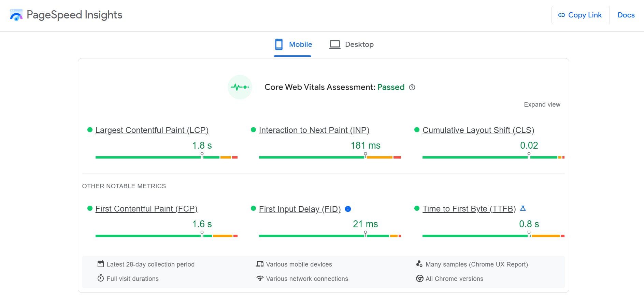The height and width of the screenshot is (300, 644).
Task: Click the calendar icon for collection period
Action: [100, 264]
